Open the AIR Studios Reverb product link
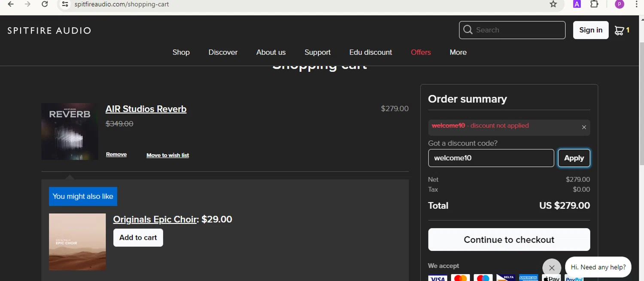The width and height of the screenshot is (644, 281). click(x=146, y=109)
